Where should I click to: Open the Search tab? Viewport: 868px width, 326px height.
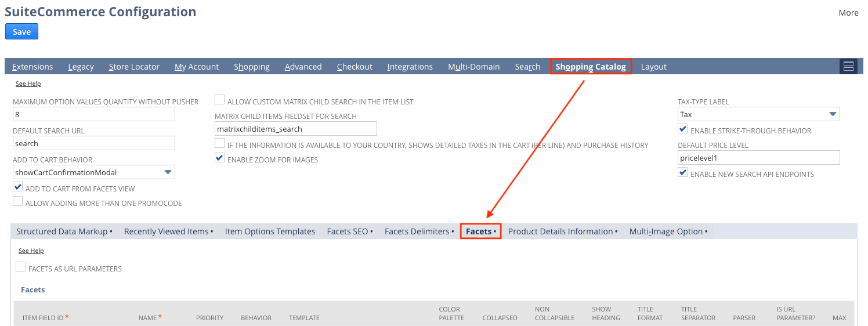click(x=527, y=67)
